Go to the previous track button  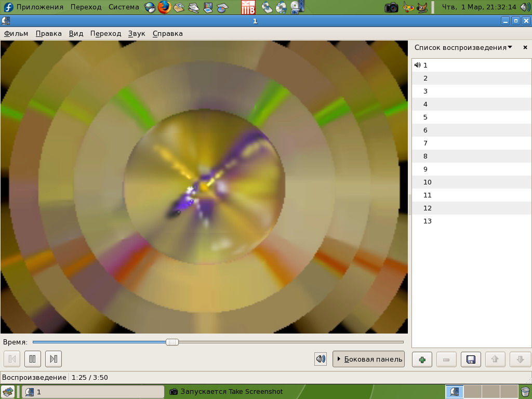(12, 359)
